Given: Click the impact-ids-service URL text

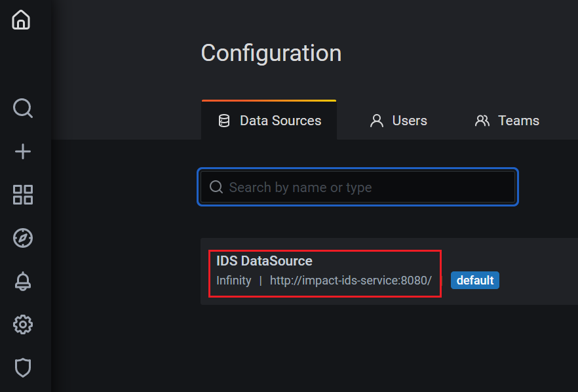Looking at the screenshot, I should pyautogui.click(x=351, y=281).
